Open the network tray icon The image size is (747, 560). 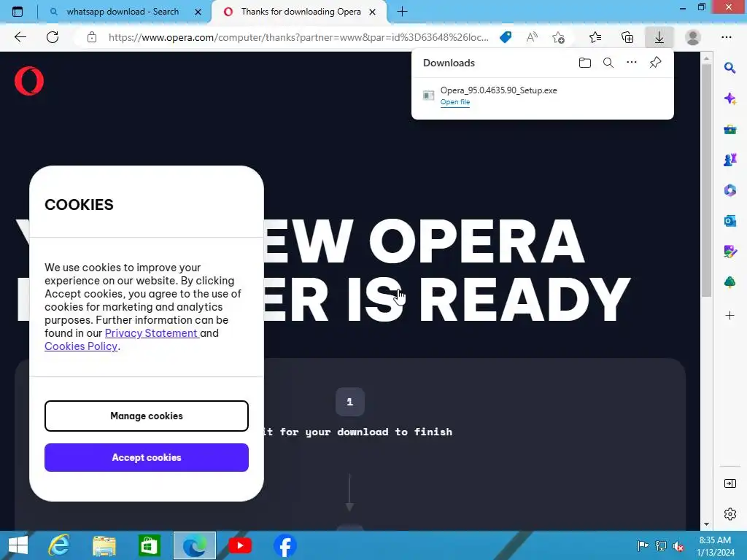[661, 546]
